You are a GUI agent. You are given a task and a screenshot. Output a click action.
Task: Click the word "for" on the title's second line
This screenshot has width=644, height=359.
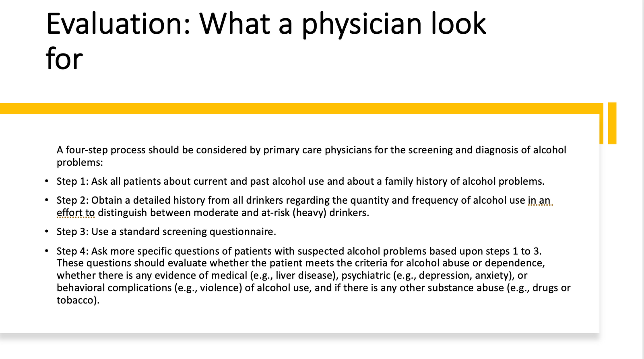coord(64,59)
